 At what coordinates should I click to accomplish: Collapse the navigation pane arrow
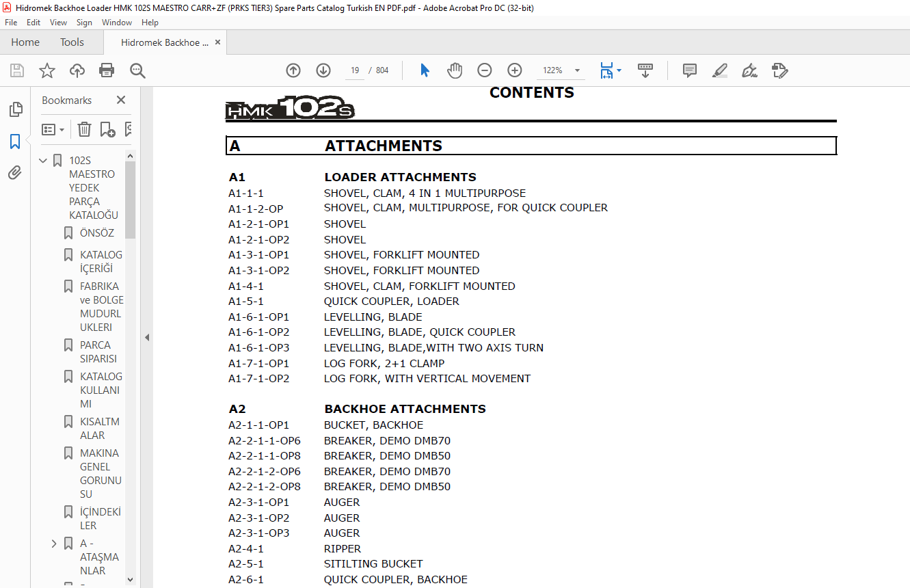[x=146, y=337]
